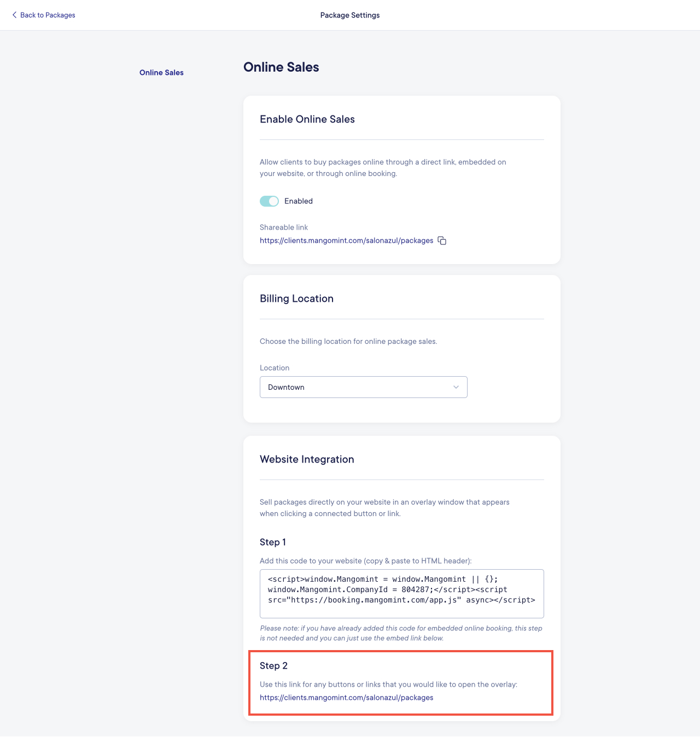Viewport: 700px width, 737px height.
Task: Click the Package Settings page title
Action: [x=350, y=15]
